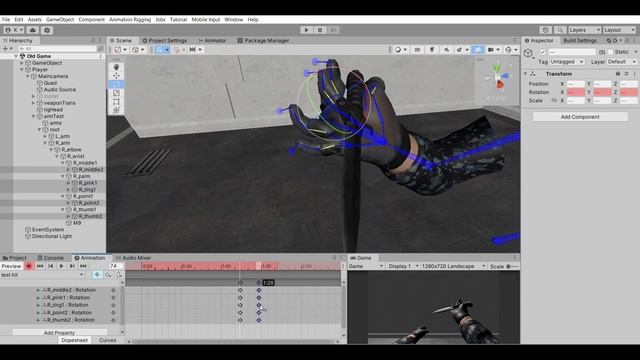640x360 pixels.
Task: Open the GameObject menu
Action: (x=60, y=20)
